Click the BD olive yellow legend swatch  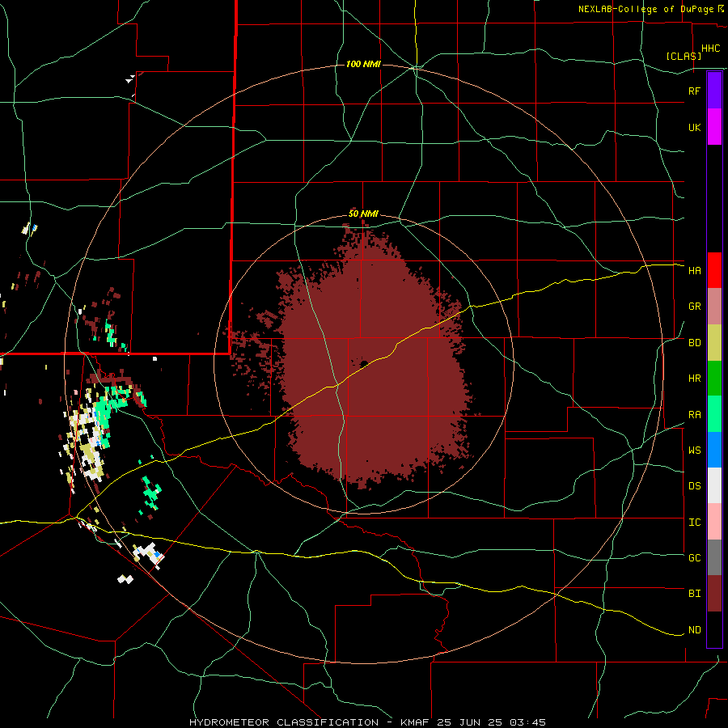click(x=714, y=343)
